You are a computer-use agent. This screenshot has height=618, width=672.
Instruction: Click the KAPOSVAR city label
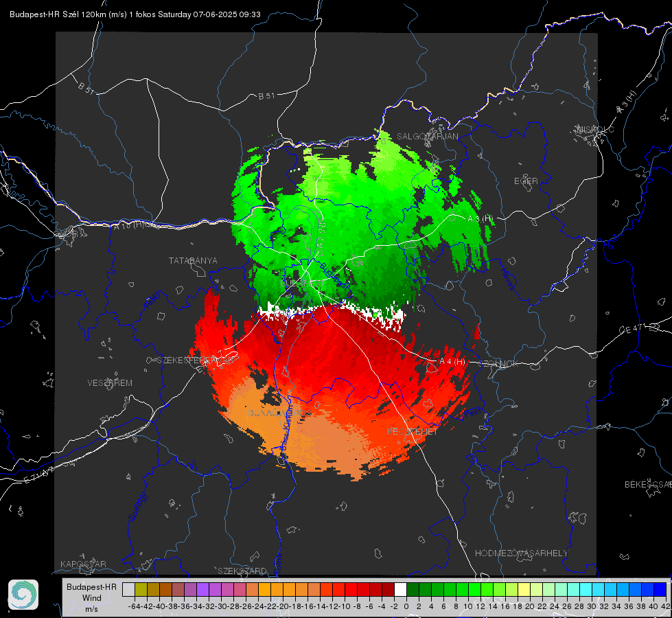[83, 564]
